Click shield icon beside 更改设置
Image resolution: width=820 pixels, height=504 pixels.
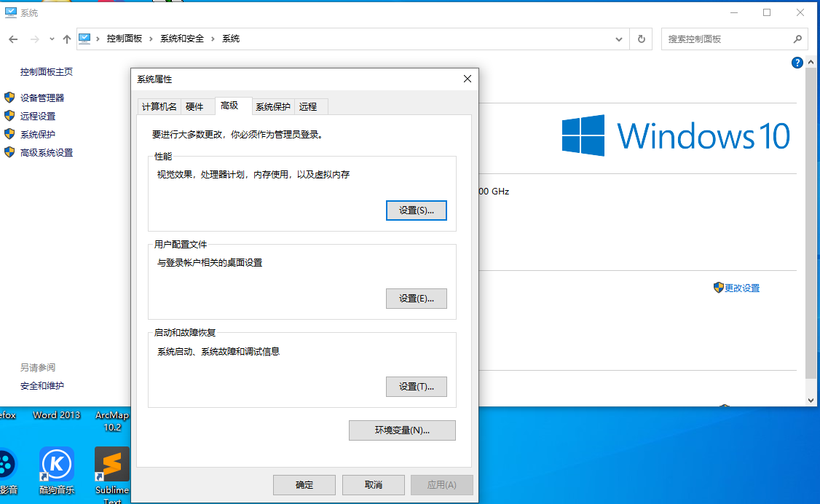click(719, 288)
